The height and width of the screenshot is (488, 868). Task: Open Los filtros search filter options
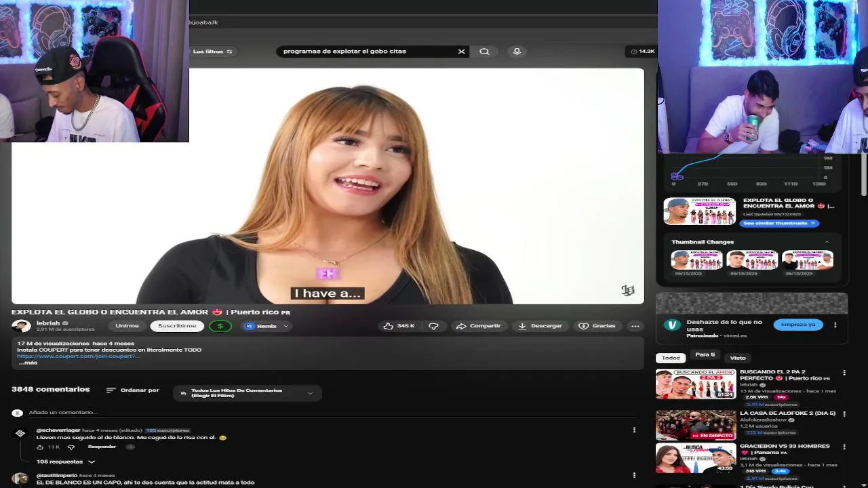tap(212, 52)
